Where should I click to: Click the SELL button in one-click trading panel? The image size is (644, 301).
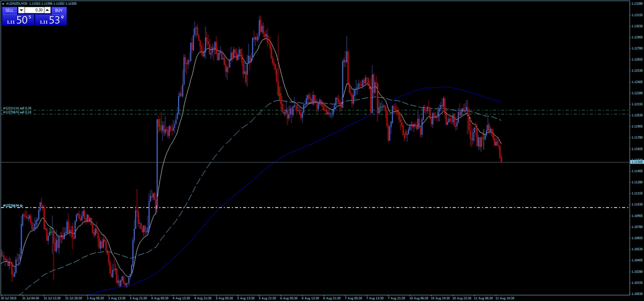(9, 10)
